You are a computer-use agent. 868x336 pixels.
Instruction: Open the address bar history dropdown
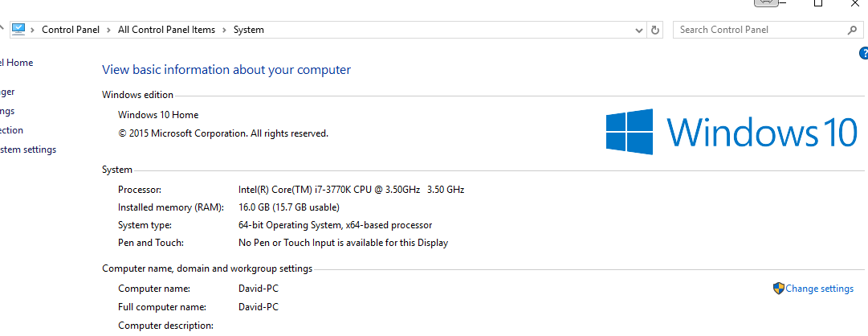[640, 30]
